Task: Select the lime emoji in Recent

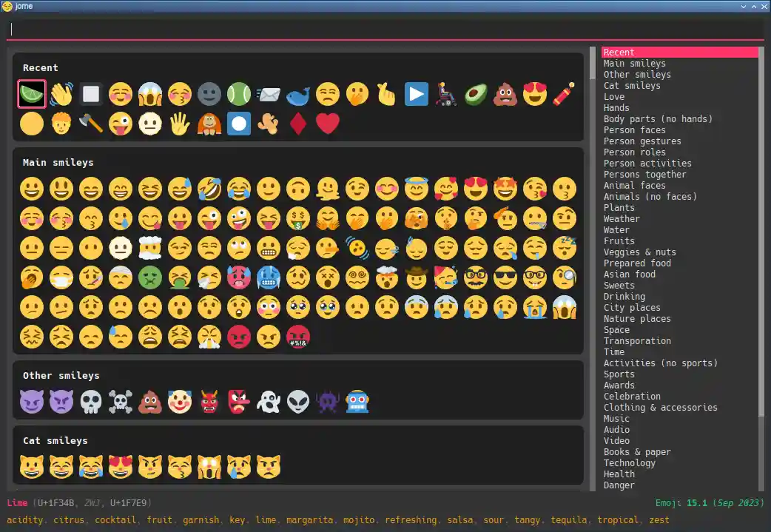Action: 32,94
